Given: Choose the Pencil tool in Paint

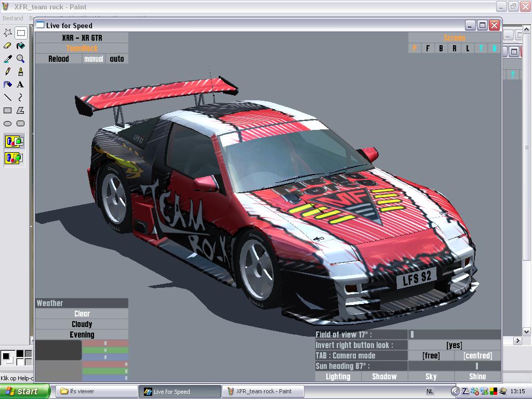Looking at the screenshot, I should [7, 72].
